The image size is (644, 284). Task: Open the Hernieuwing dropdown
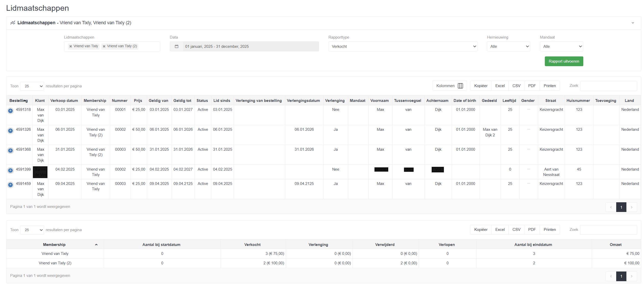508,46
